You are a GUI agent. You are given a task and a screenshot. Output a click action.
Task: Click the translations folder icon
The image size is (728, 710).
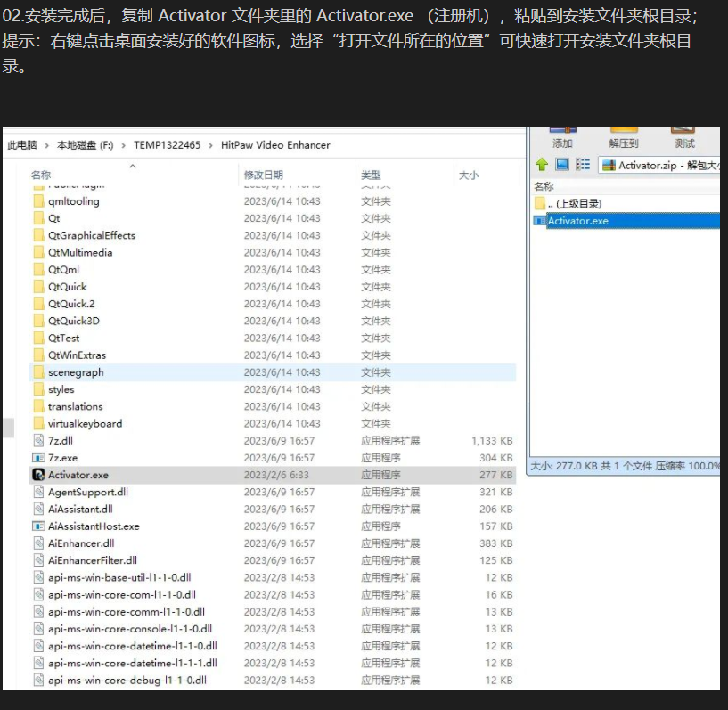point(38,406)
